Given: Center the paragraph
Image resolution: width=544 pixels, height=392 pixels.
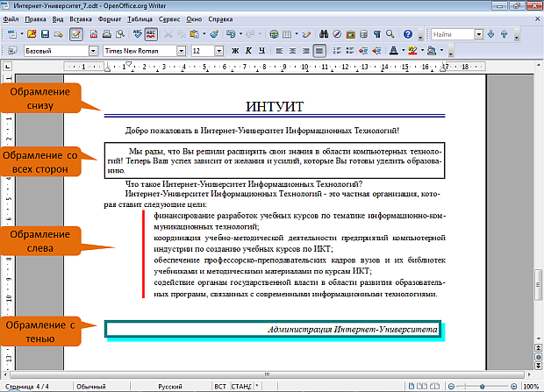Looking at the screenshot, I should [x=292, y=51].
